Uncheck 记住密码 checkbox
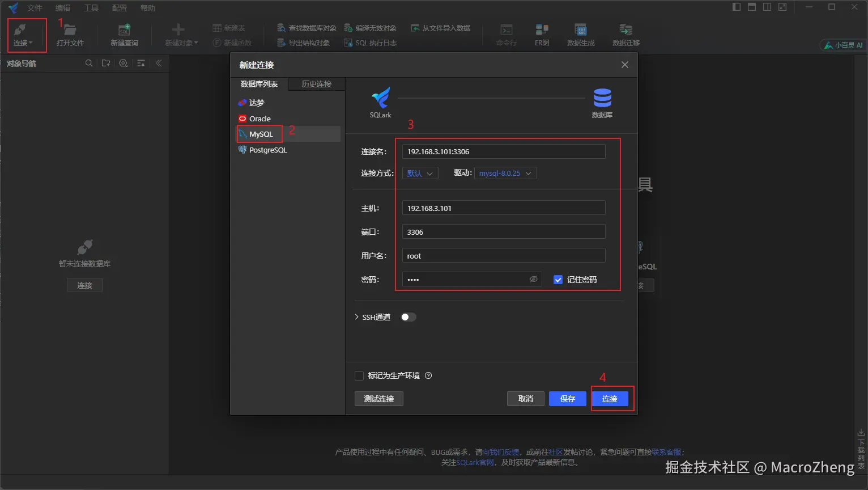Viewport: 868px width, 490px height. coord(558,280)
